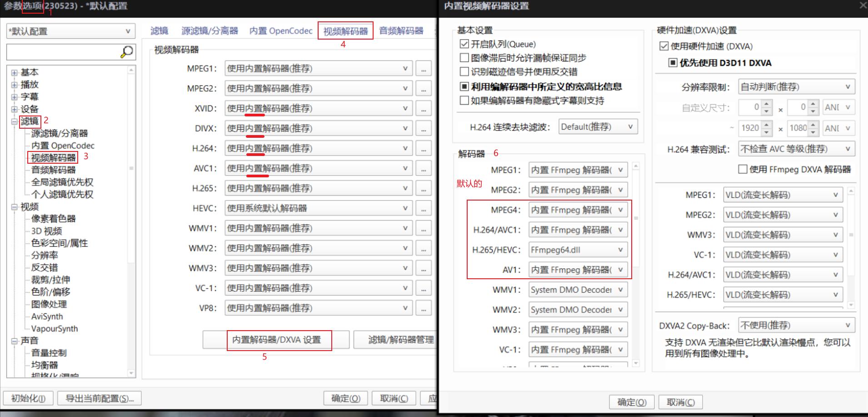Click the 导出当前配置(S) button

99,398
